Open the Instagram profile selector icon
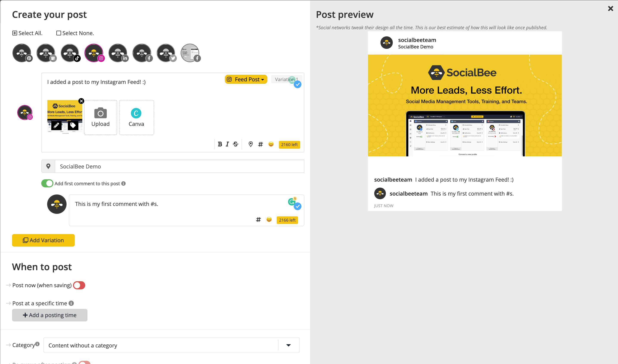Viewport: 618px width, 364px height. 94,52
